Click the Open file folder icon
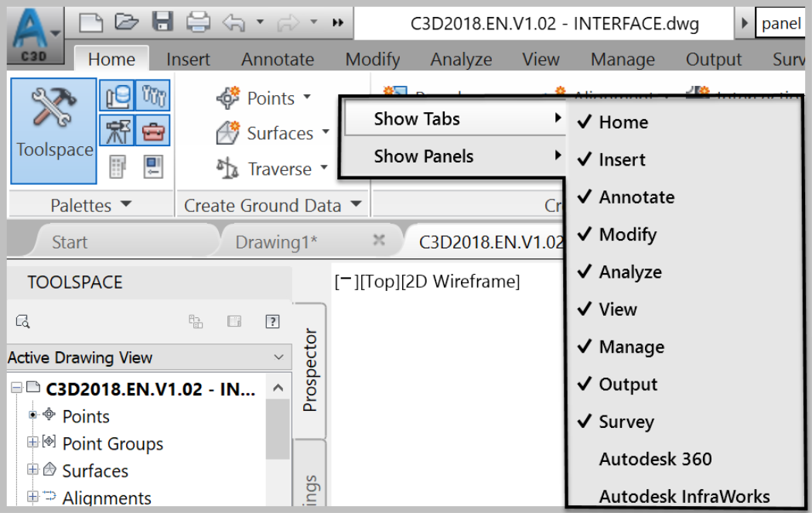The width and height of the screenshot is (812, 513). (x=126, y=22)
